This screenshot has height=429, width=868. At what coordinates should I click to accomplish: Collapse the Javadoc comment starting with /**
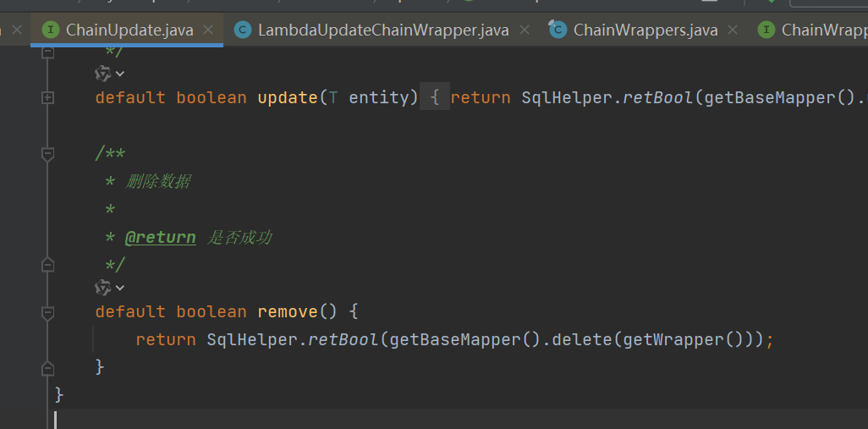(x=47, y=154)
